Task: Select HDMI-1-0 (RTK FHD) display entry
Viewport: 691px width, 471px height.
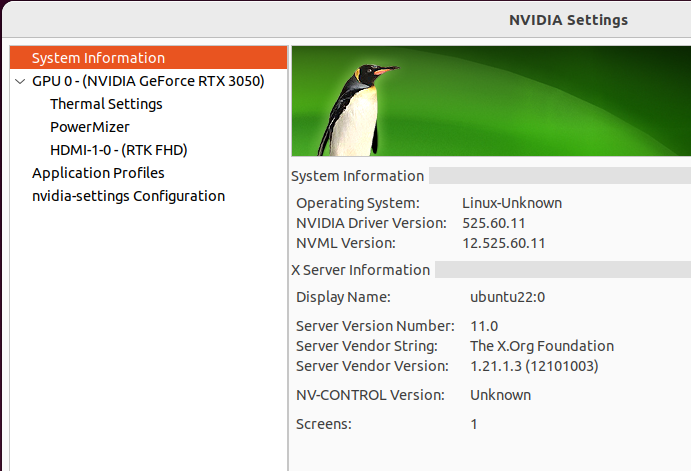Action: point(119,150)
